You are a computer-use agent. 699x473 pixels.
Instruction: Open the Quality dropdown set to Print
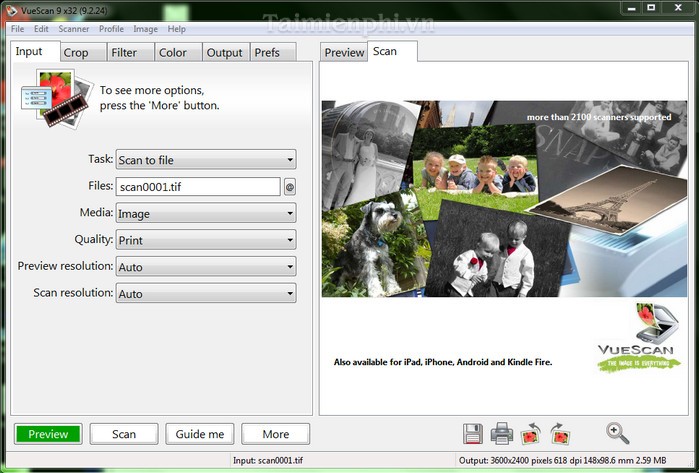pyautogui.click(x=205, y=240)
